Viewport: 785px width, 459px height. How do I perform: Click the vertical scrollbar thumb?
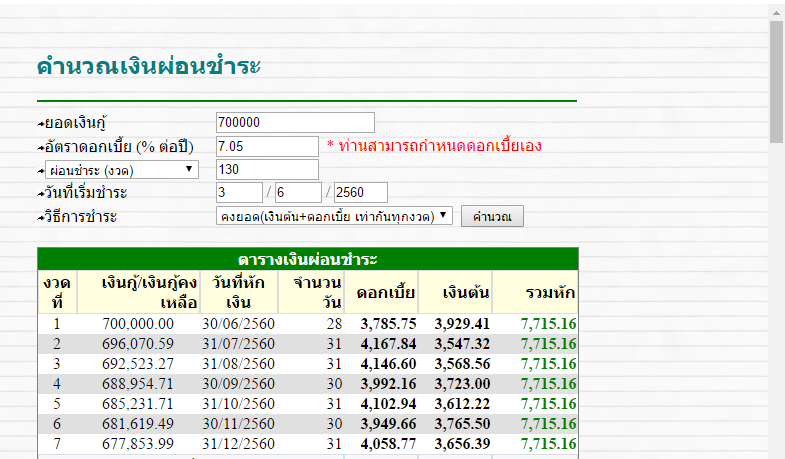[x=776, y=83]
